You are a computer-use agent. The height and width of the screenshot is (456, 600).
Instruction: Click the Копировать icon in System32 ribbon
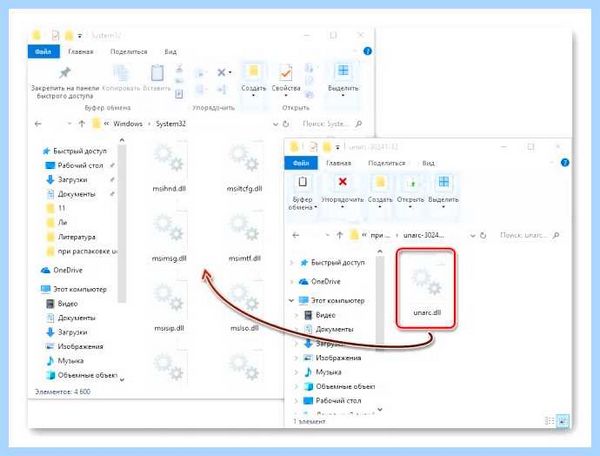coord(121,73)
